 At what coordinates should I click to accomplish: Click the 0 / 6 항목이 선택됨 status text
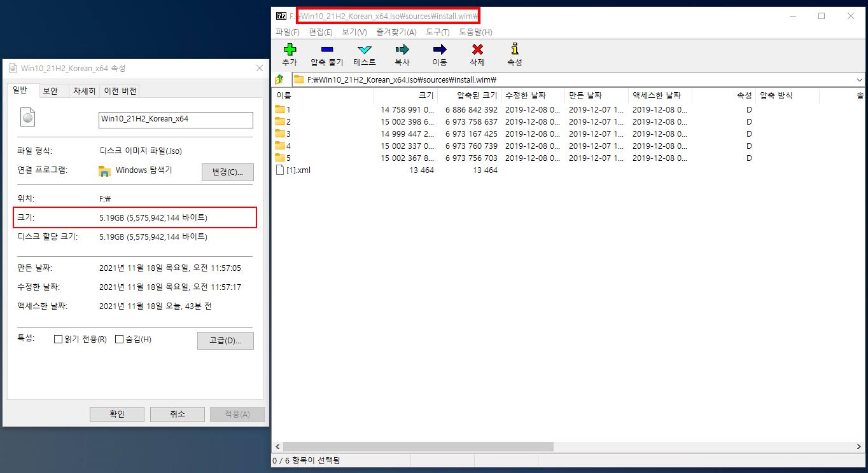(x=306, y=460)
